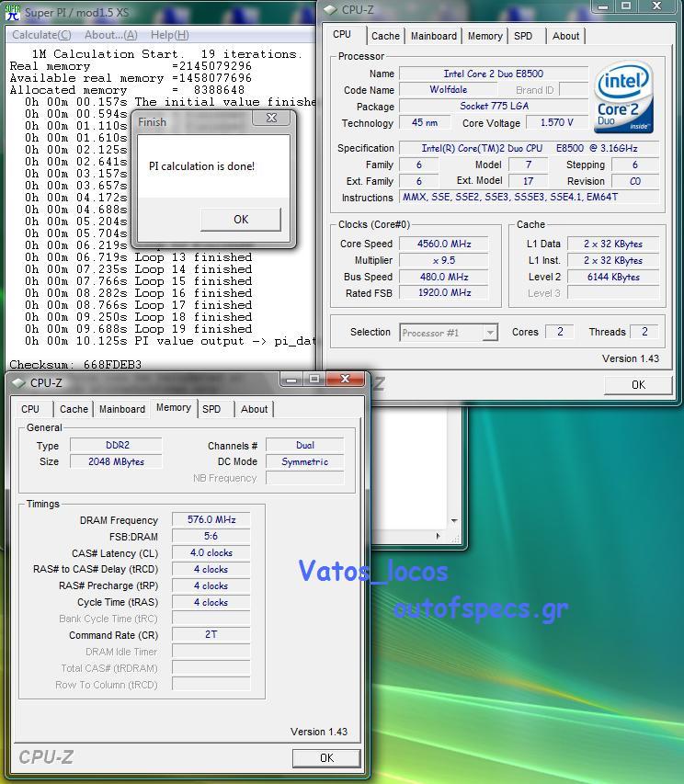Click the Multiplier value x 9.5

pyautogui.click(x=444, y=260)
